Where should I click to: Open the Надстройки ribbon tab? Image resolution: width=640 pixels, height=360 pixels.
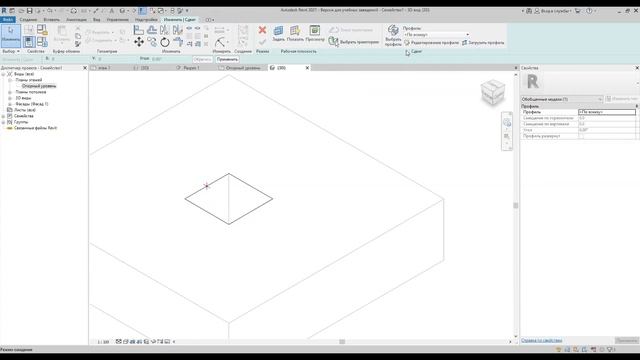click(146, 20)
